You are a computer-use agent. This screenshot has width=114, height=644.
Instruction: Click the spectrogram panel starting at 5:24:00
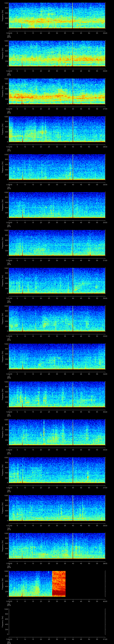pyautogui.click(x=57, y=16)
